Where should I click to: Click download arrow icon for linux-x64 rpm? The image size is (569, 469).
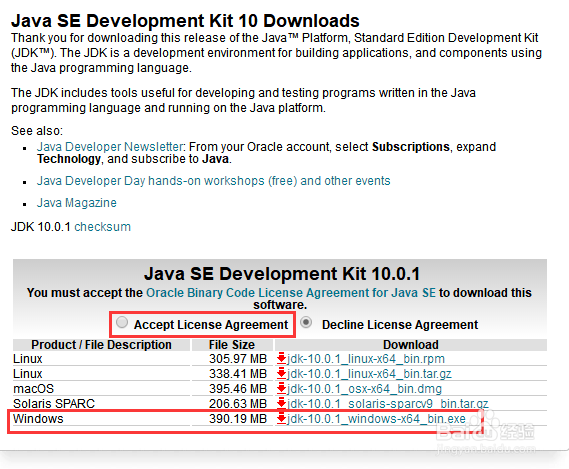tap(281, 358)
